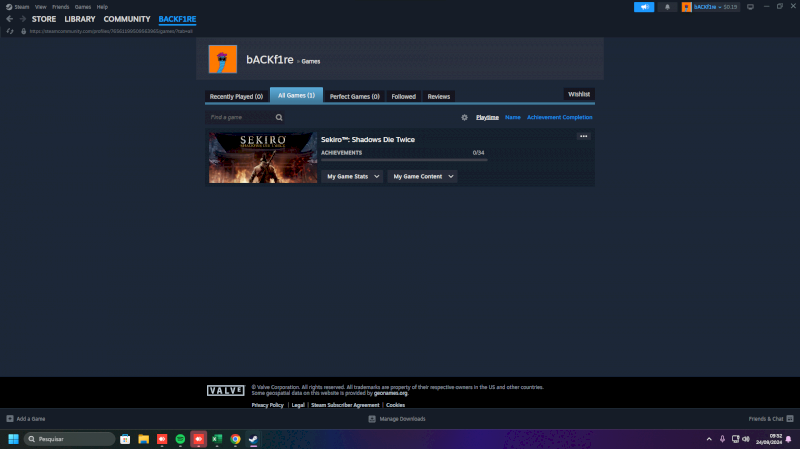Reload the page with refresh icon
This screenshot has height=449, width=800.
pyautogui.click(x=10, y=31)
